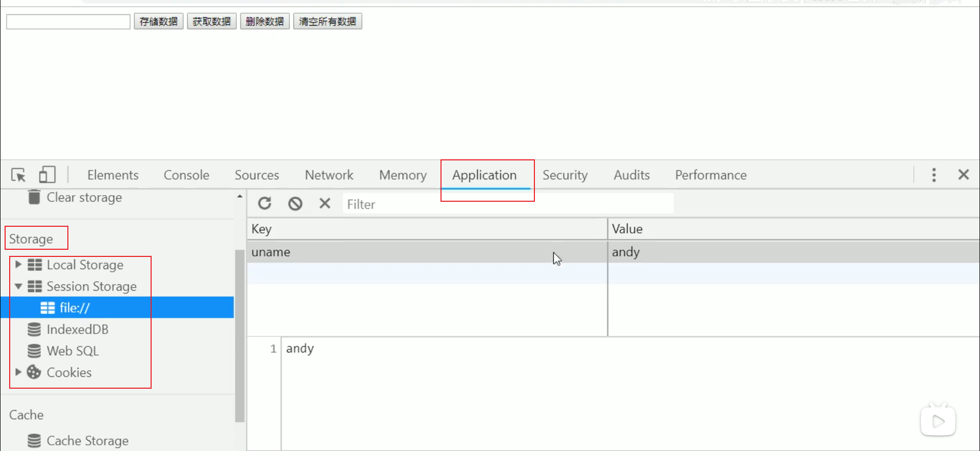Image resolution: width=980 pixels, height=451 pixels.
Task: Click the andy preview text line
Action: coord(300,348)
